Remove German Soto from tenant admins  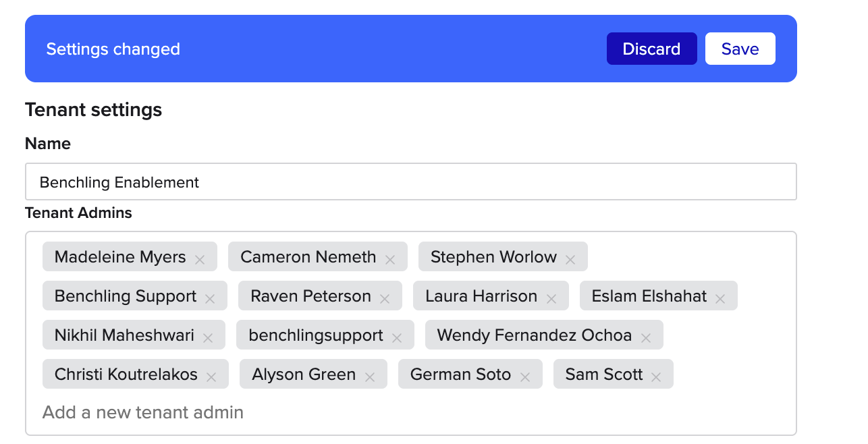tap(525, 377)
